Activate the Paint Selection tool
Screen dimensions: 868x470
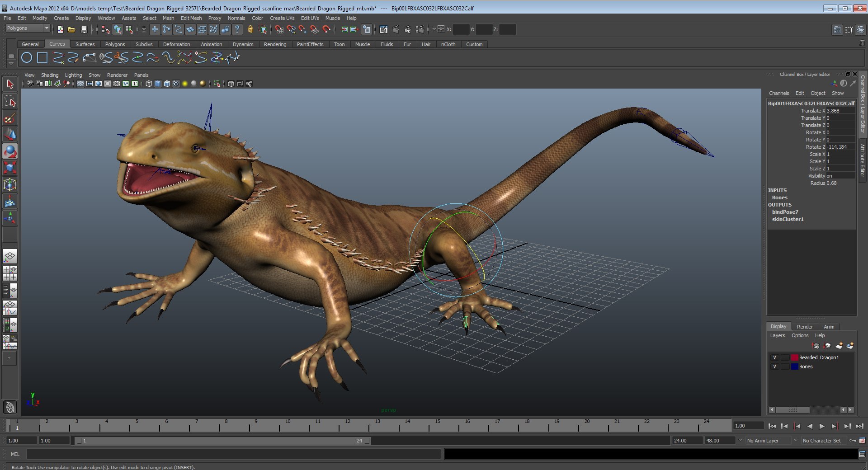click(x=10, y=118)
